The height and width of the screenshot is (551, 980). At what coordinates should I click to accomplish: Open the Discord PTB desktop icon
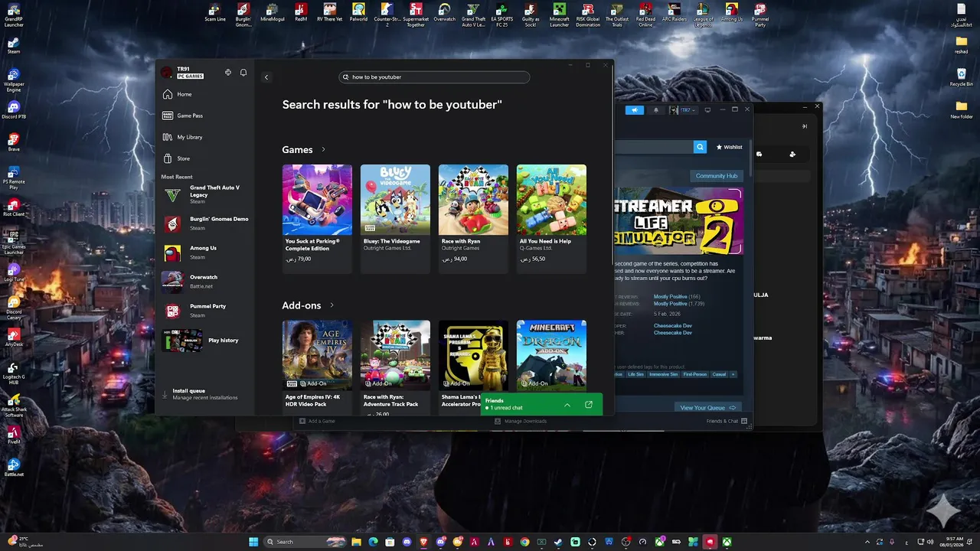pyautogui.click(x=14, y=109)
